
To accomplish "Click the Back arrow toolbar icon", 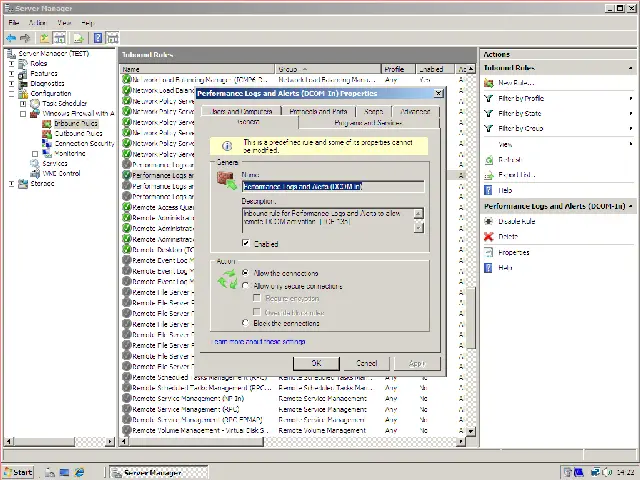I will [x=11, y=38].
